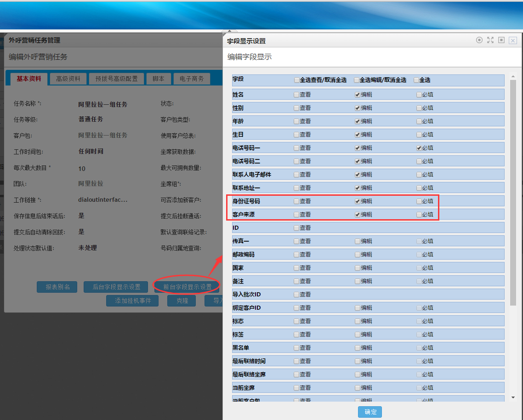Tick the 查看 checkbox for ID row
Viewport: 523px width, 420px height.
(x=297, y=228)
